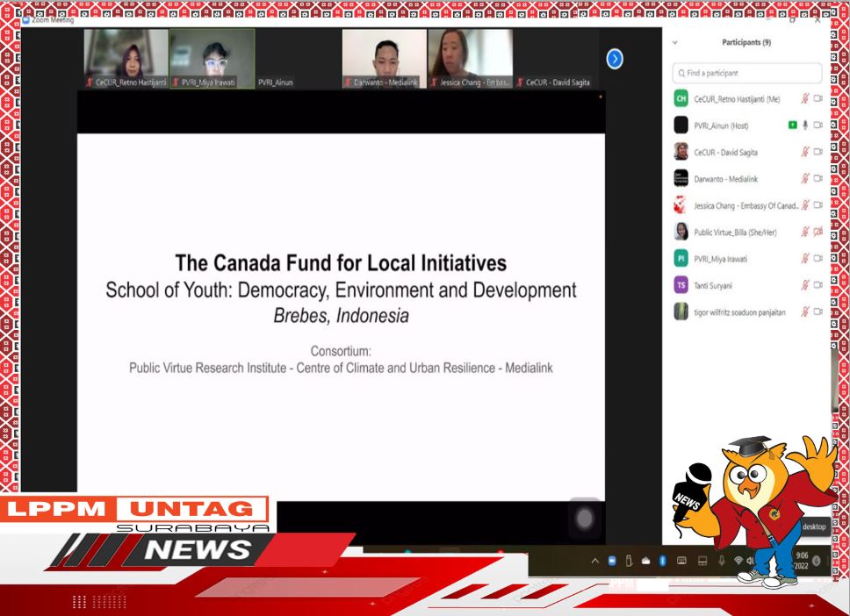Toggle muted mic for CeCUR - David Sagita row
The image size is (850, 616).
click(805, 152)
